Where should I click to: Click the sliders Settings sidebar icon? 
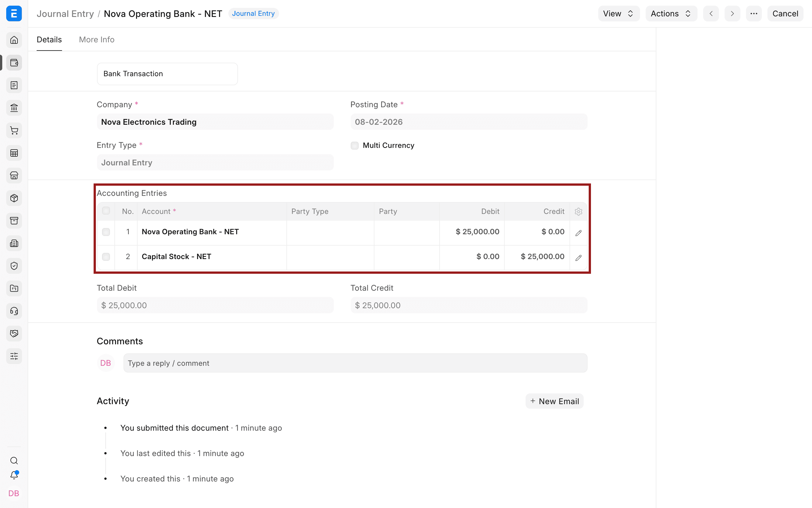pyautogui.click(x=14, y=356)
